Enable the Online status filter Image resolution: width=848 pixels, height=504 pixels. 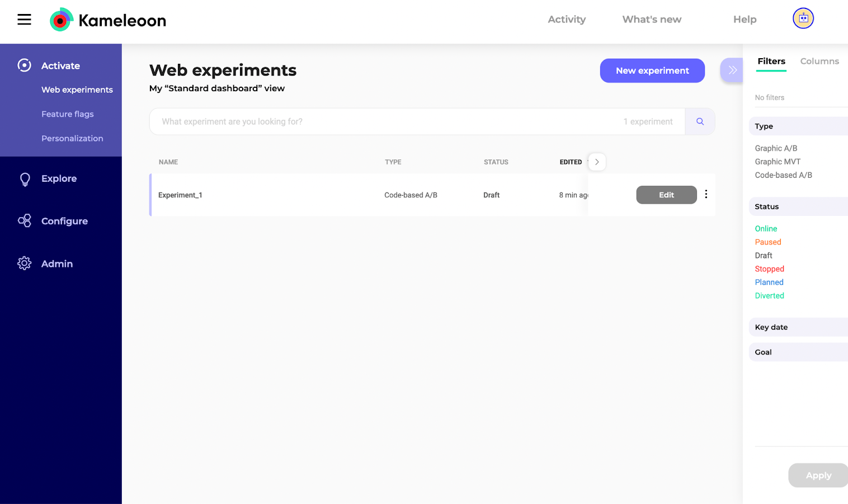click(766, 228)
